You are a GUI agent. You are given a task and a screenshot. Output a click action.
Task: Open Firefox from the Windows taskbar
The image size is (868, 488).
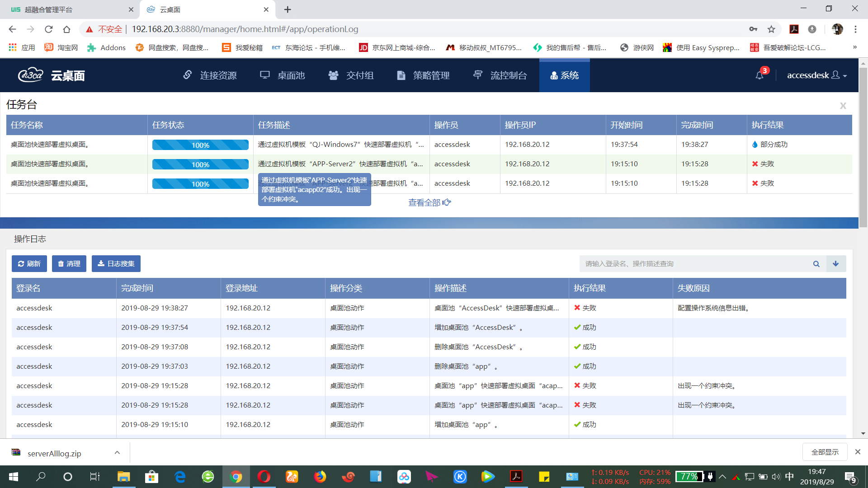coord(320,477)
